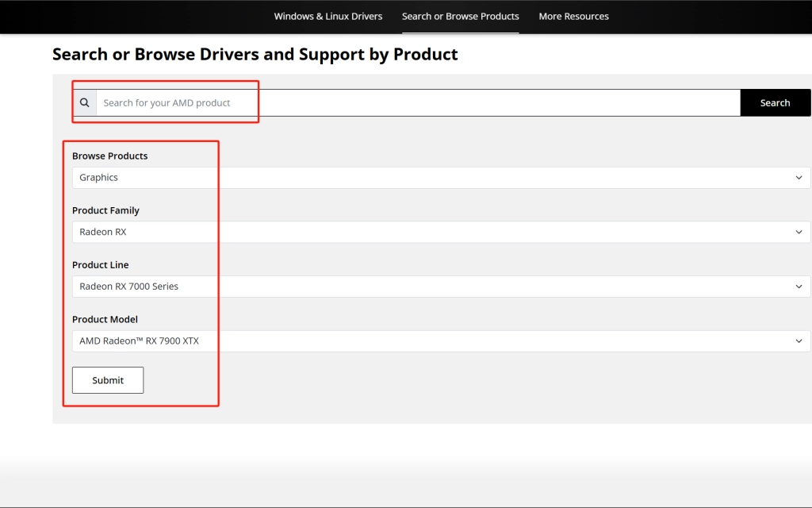The height and width of the screenshot is (508, 812).
Task: Open the Browse Products dropdown showing Graphics
Action: (441, 177)
